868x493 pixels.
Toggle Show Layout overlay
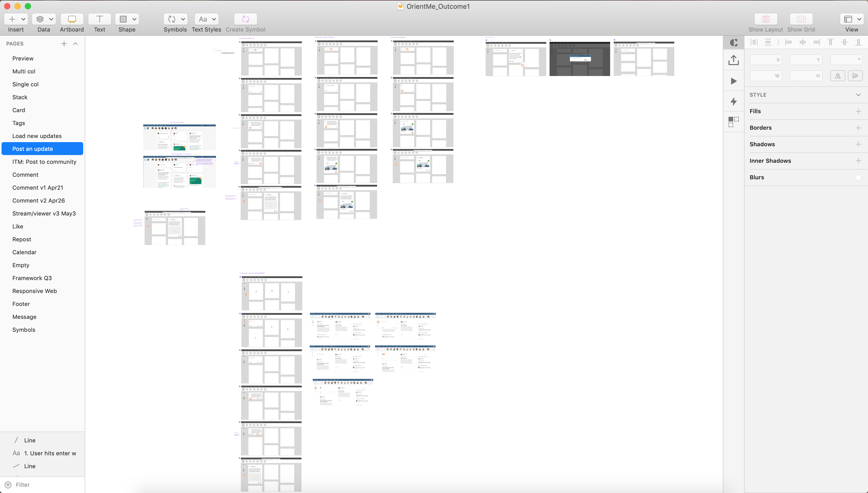[x=765, y=19]
